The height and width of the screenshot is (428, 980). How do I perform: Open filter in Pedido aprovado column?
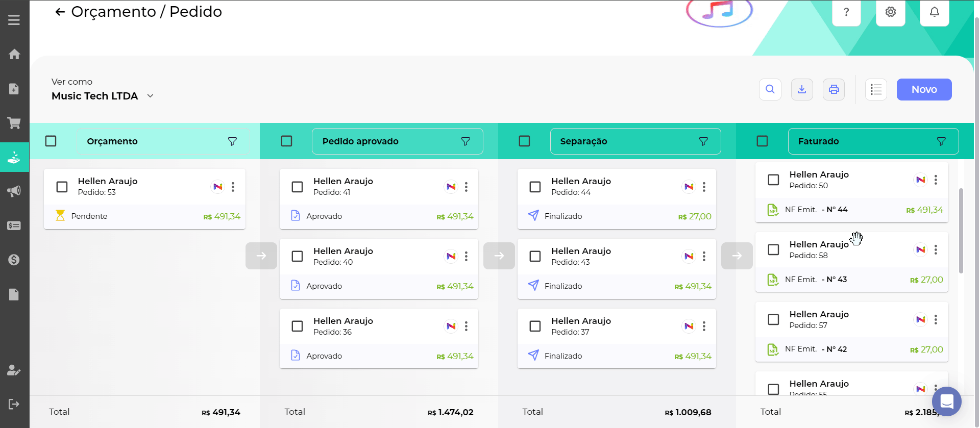pyautogui.click(x=465, y=141)
